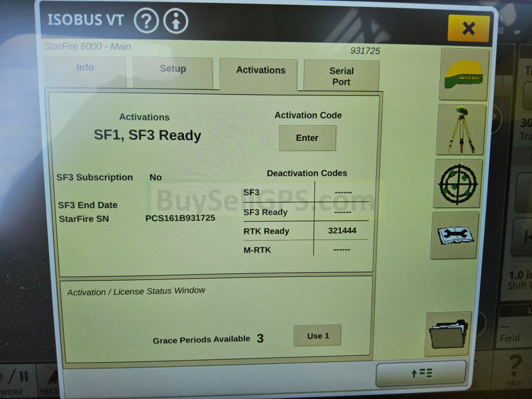Select the RTK Ready code 321444
Image resolution: width=532 pixels, height=399 pixels.
click(x=342, y=231)
